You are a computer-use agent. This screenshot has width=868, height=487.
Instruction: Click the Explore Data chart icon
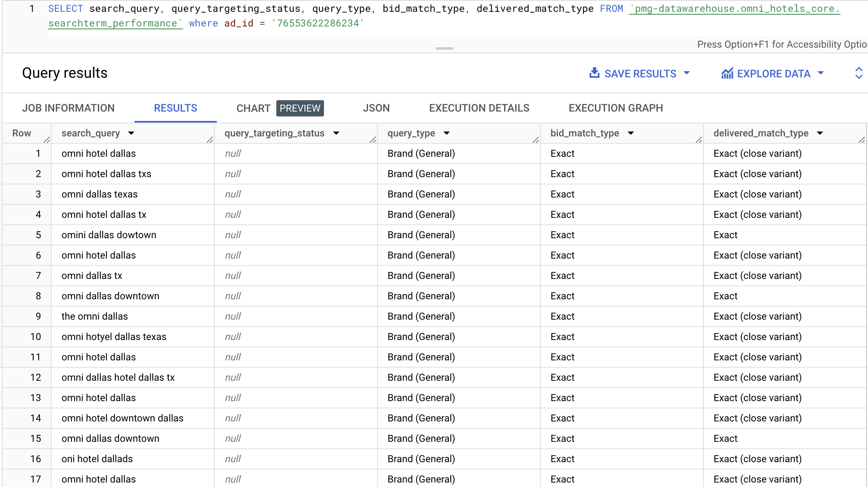coord(727,73)
